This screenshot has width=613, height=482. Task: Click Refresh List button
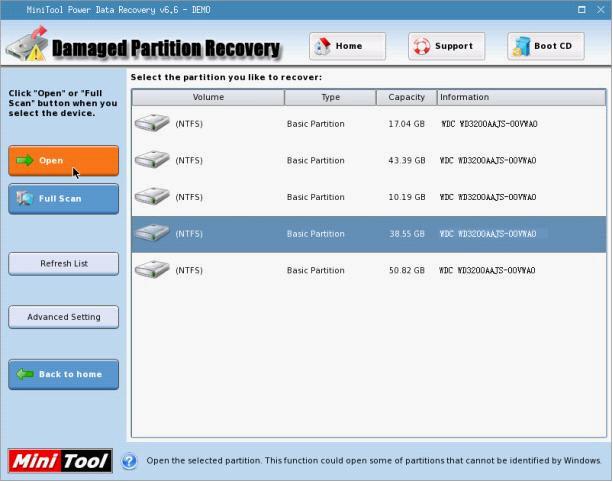(x=63, y=263)
